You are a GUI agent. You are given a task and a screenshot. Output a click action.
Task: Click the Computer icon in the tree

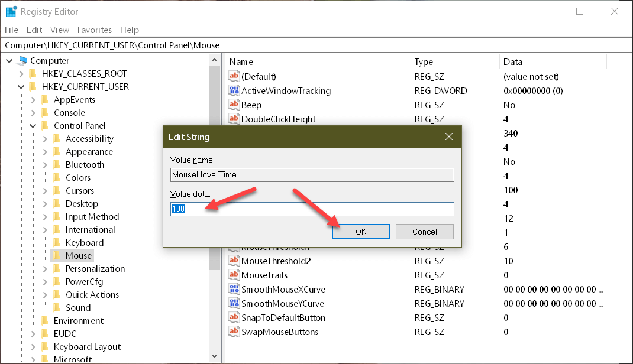click(22, 61)
